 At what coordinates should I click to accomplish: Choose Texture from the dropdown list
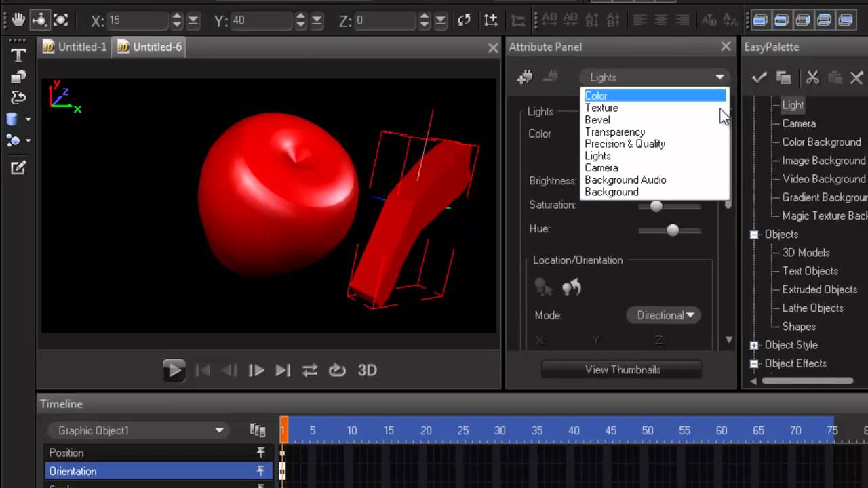(654, 108)
